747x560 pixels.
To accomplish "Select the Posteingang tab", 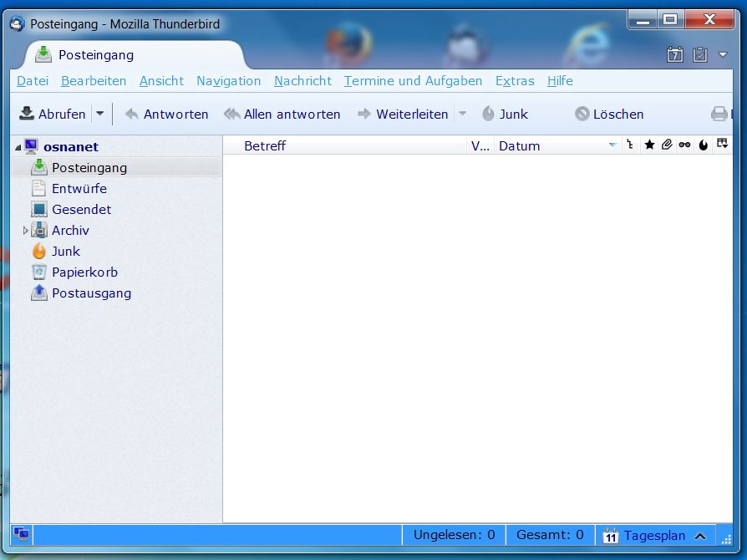I will click(134, 55).
